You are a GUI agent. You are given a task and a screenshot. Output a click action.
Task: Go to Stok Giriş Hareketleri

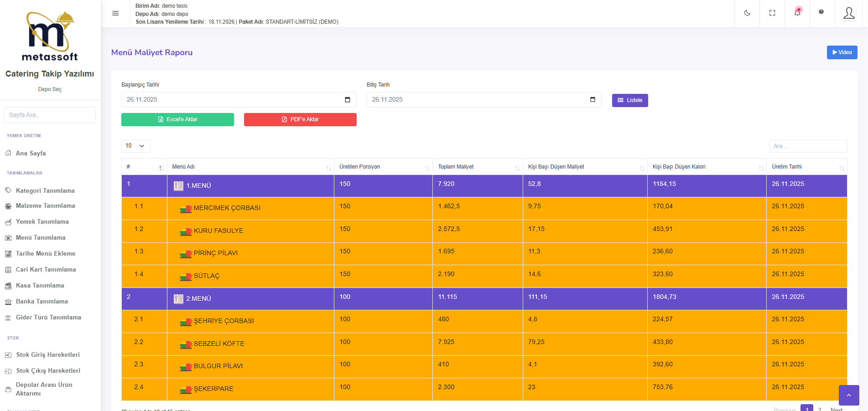tap(47, 355)
